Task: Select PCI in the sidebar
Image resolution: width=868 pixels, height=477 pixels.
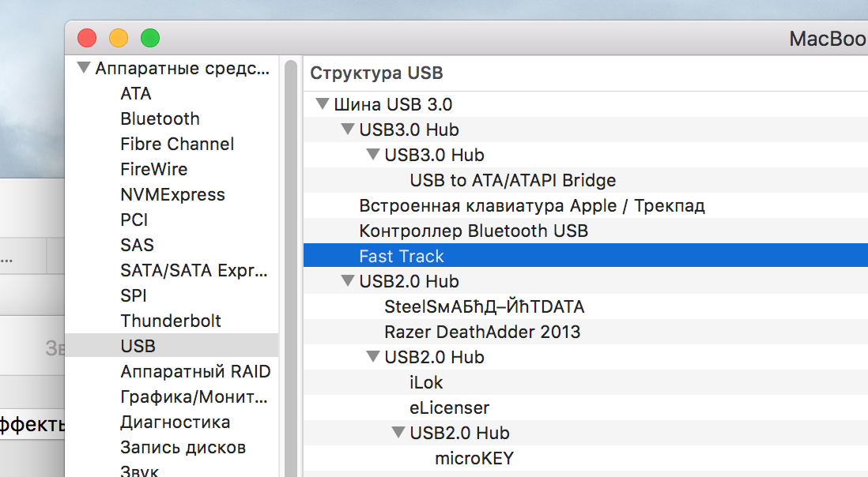Action: click(x=134, y=220)
